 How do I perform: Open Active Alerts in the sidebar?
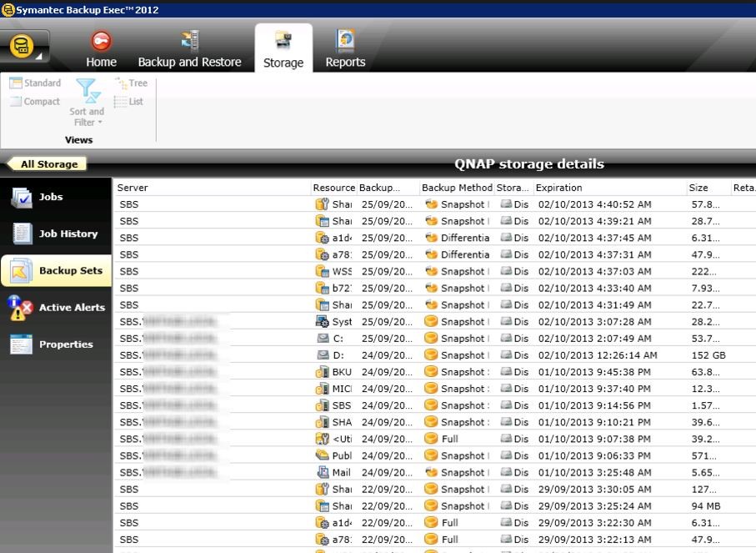[x=56, y=308]
